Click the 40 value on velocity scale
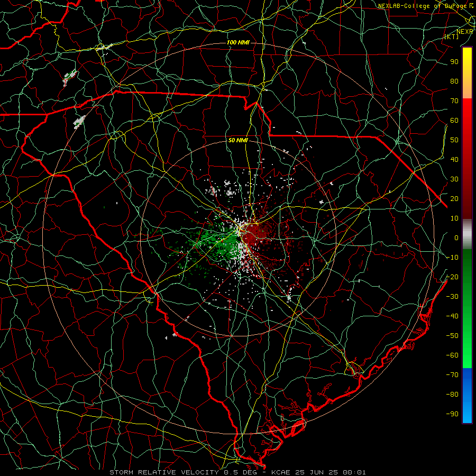This screenshot has height=476, width=476. click(x=454, y=160)
